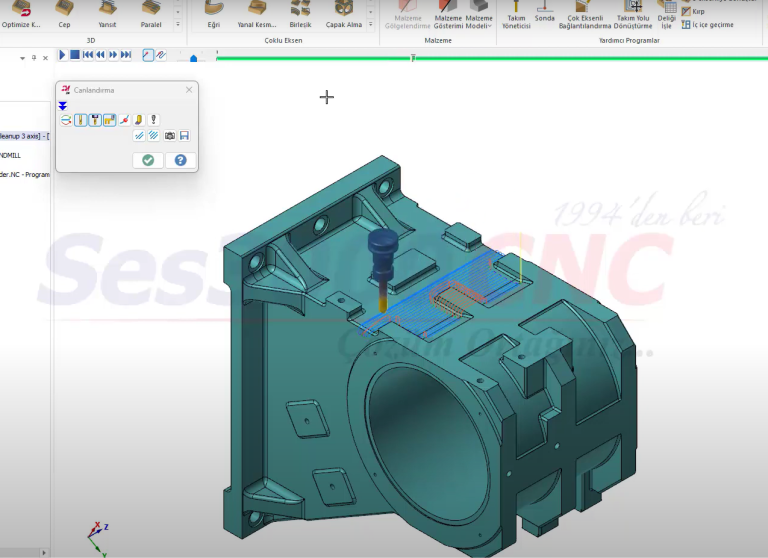Toggle run mode with double-line icon
The image size is (768, 558).
click(161, 55)
